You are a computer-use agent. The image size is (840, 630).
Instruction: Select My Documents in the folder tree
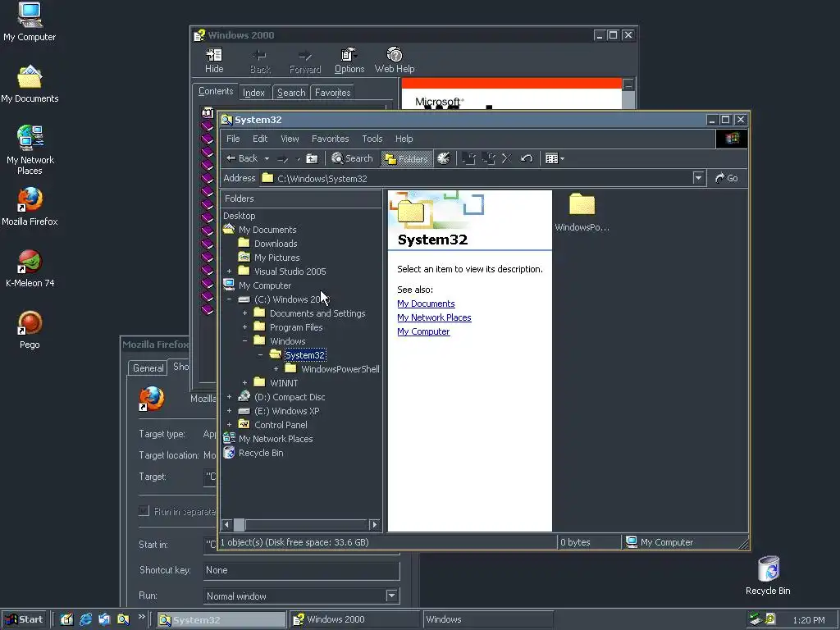tap(267, 230)
